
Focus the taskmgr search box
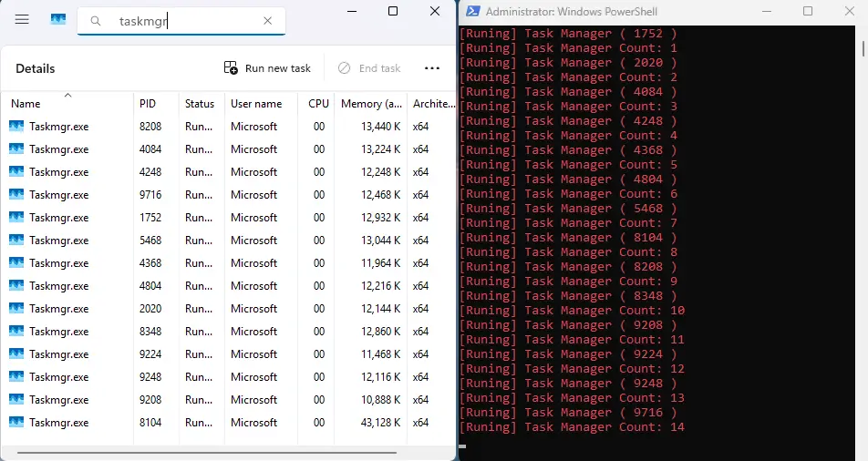(x=181, y=21)
